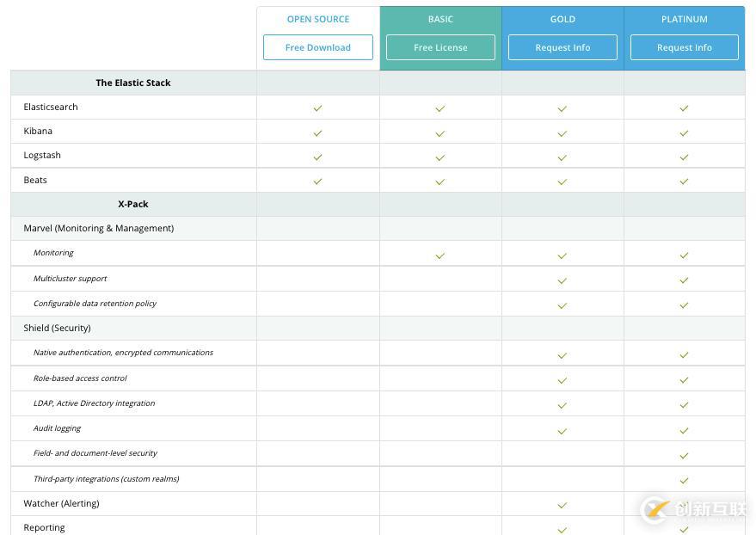
Task: Click Request Info under the Gold plan
Action: click(562, 47)
